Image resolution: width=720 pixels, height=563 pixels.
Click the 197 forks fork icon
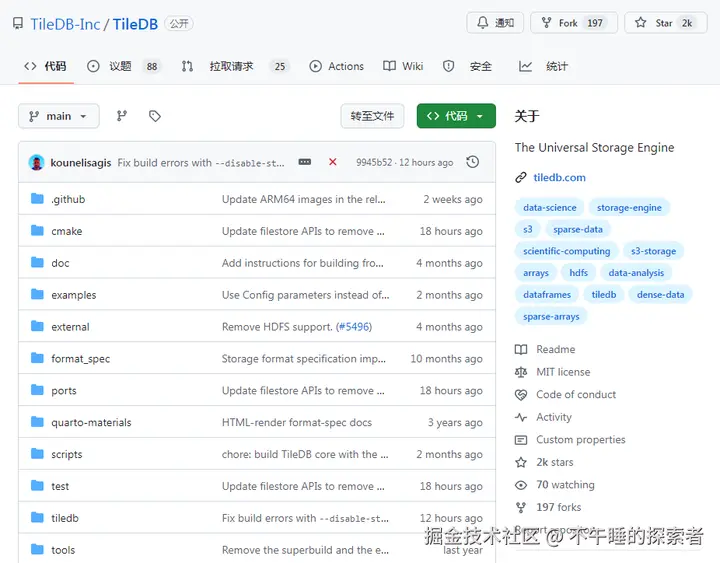tap(521, 507)
